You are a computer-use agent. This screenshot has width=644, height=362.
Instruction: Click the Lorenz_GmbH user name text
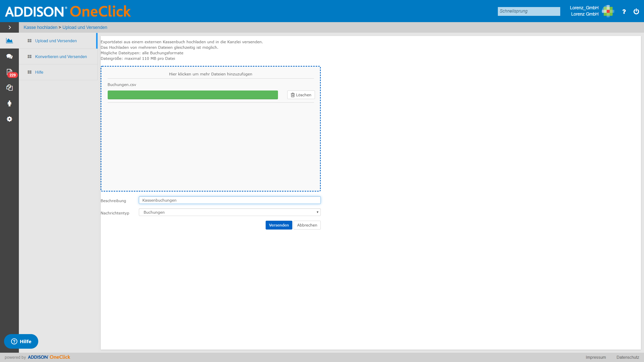pos(584,8)
